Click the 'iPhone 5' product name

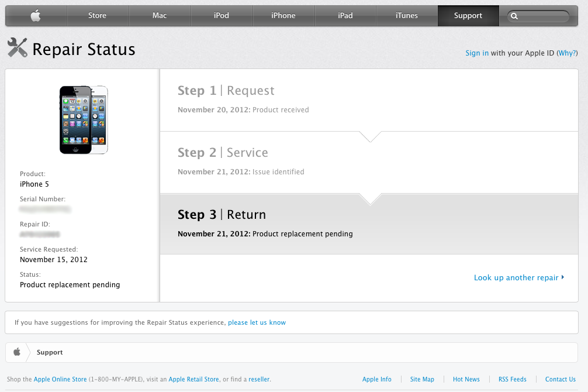click(34, 184)
